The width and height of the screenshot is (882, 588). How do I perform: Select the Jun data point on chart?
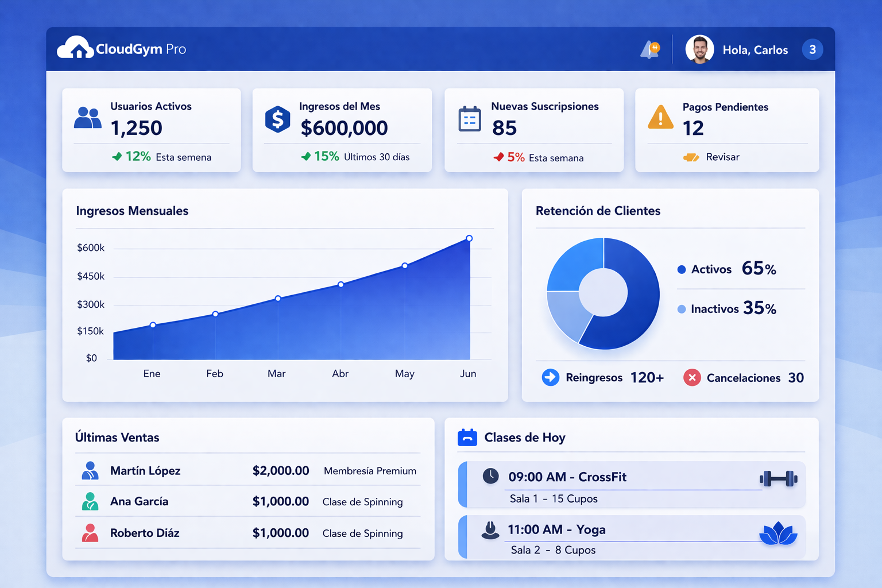coord(469,238)
